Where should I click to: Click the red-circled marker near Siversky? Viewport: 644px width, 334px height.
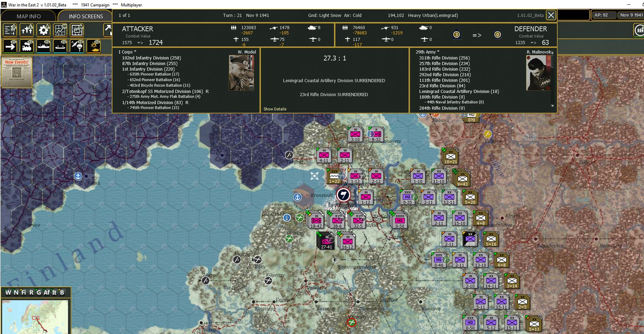tap(351, 322)
